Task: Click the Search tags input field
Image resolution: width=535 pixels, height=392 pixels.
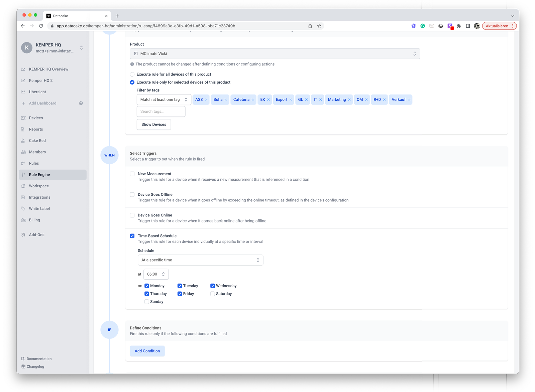Action: [x=161, y=112]
